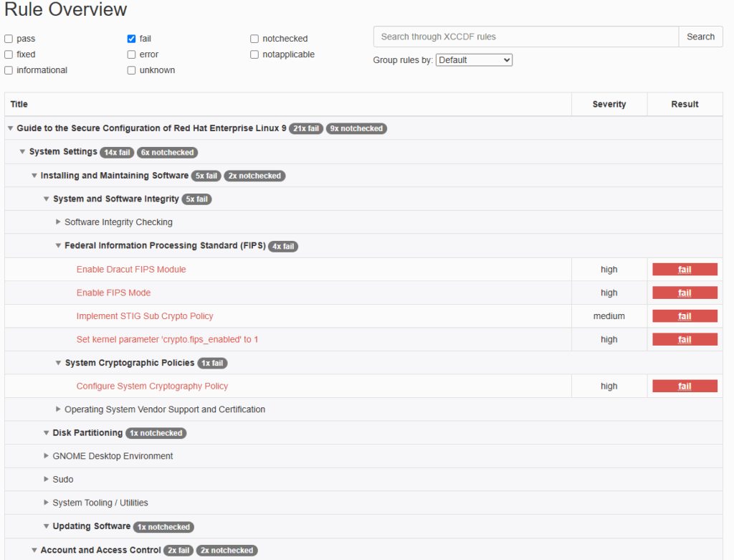Image resolution: width=734 pixels, height=560 pixels.
Task: Click fail result badge for Enable FIPS Mode
Action: (x=684, y=293)
